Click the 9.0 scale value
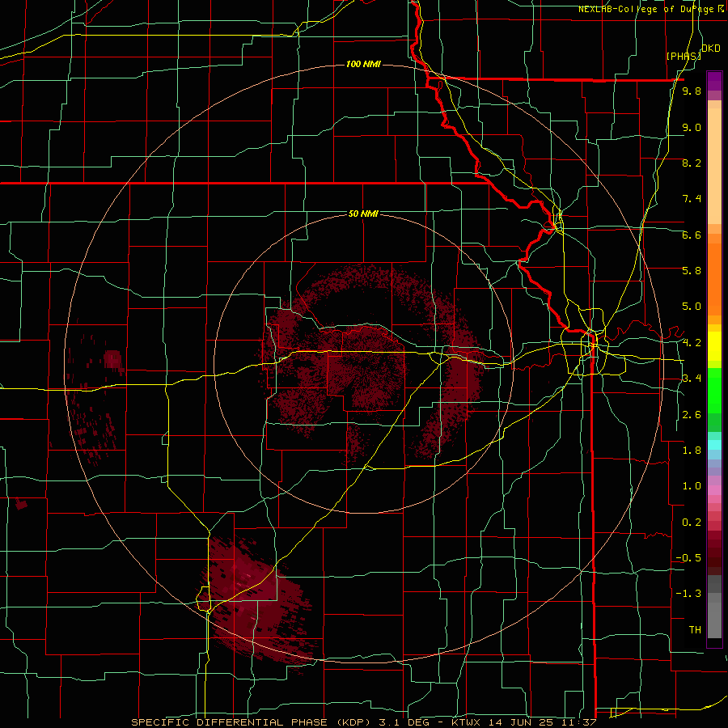The width and height of the screenshot is (728, 728). click(x=692, y=127)
